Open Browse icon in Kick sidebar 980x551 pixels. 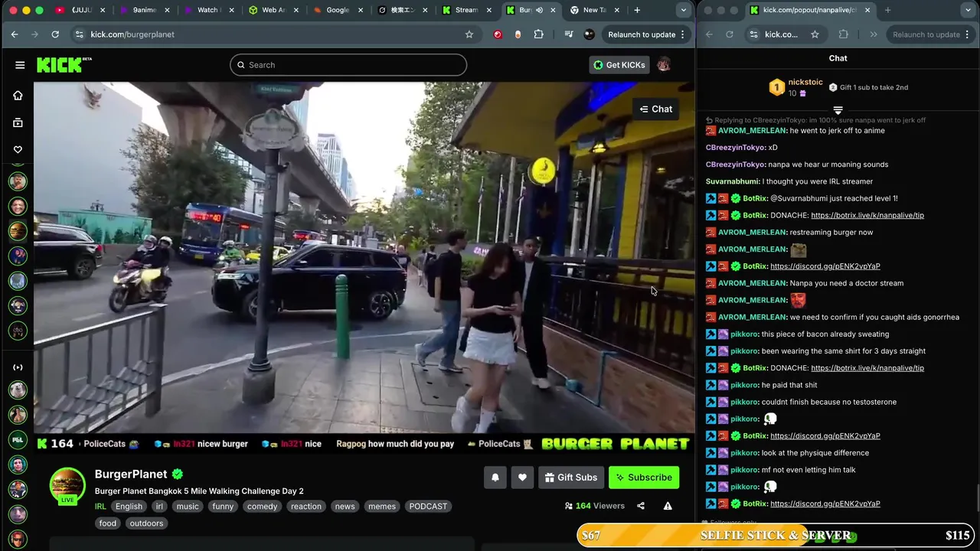pyautogui.click(x=18, y=122)
